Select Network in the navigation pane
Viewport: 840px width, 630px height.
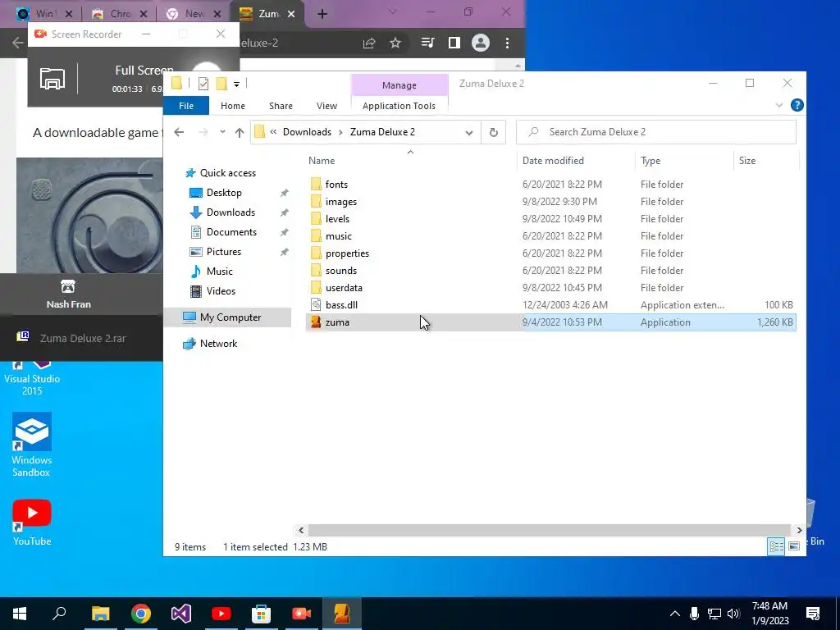(x=218, y=344)
